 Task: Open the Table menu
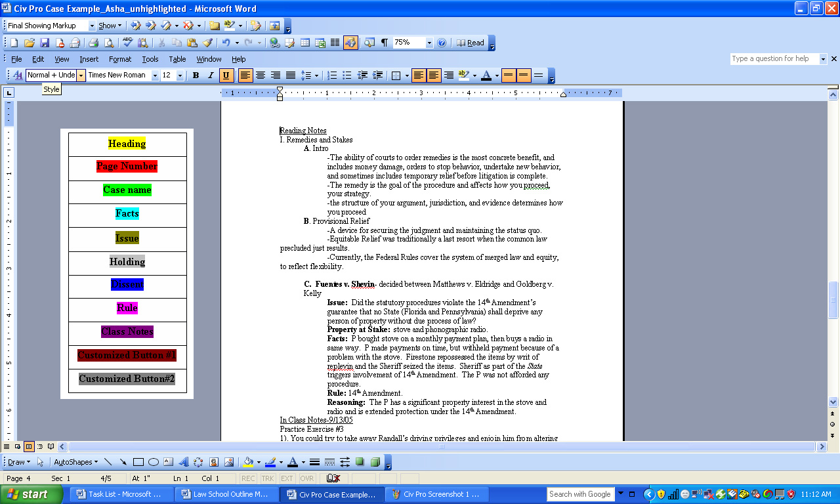[x=177, y=59]
